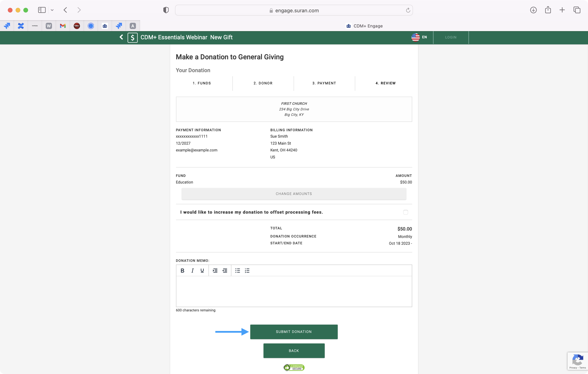Screen dimensions: 588x374
Task: Insert bulleted list in memo
Action: click(237, 270)
